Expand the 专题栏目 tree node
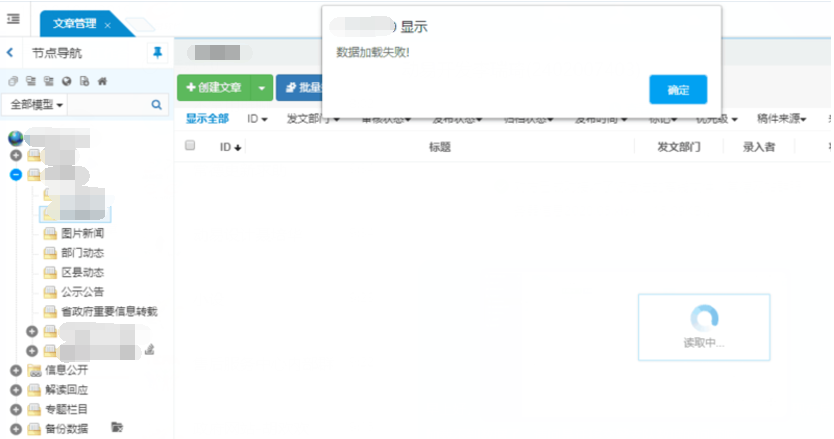Image resolution: width=834 pixels, height=439 pixels. coord(15,409)
